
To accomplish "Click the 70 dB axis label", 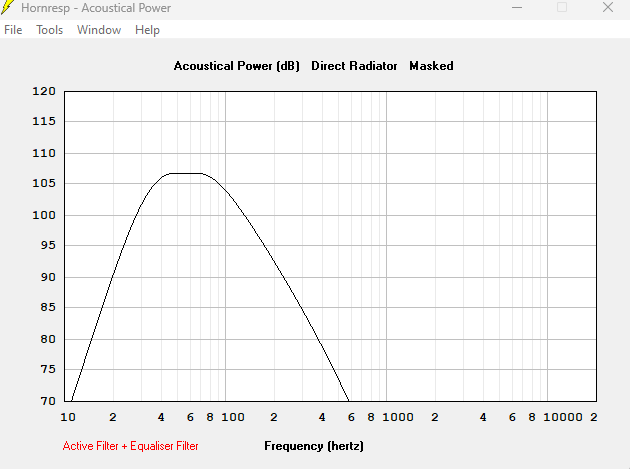I will point(48,401).
